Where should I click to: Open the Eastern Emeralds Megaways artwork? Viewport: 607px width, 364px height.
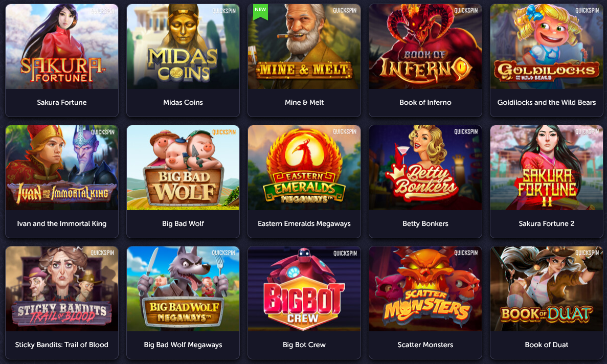click(x=304, y=168)
